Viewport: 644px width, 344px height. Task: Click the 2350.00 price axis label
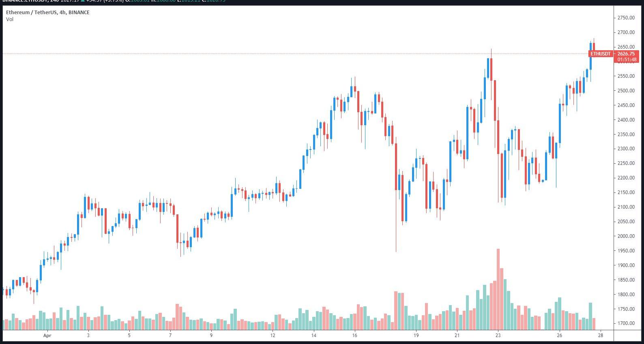point(626,135)
